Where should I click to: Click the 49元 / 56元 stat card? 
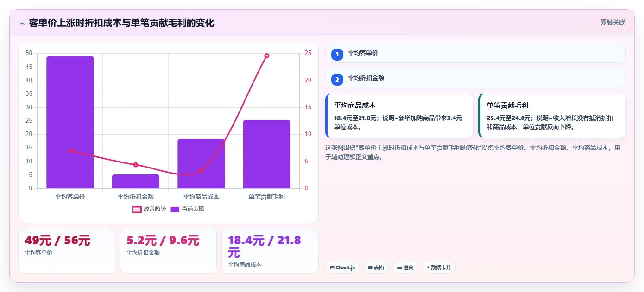point(66,251)
